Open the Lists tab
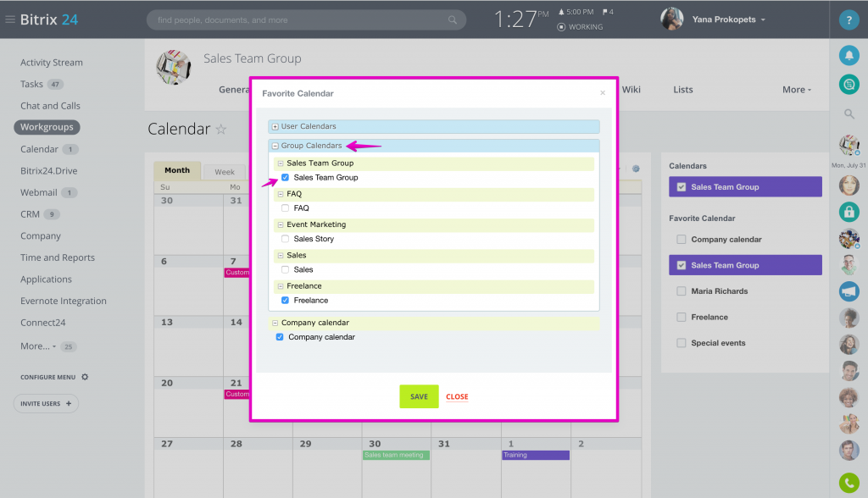 (x=683, y=90)
